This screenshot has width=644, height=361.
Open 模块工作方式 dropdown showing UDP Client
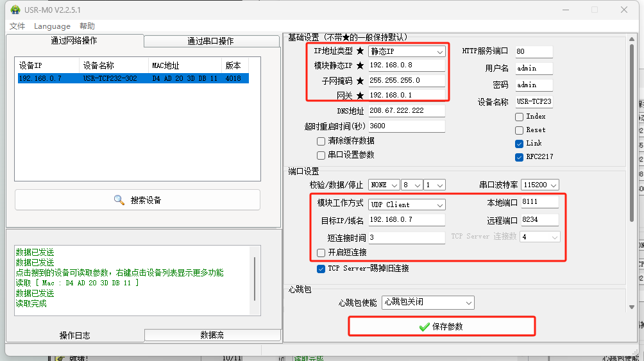[x=407, y=205]
